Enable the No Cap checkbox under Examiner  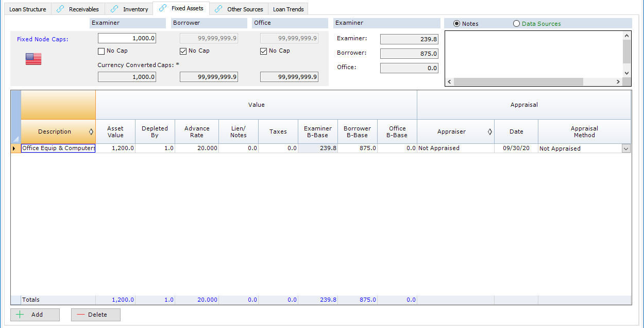click(101, 51)
